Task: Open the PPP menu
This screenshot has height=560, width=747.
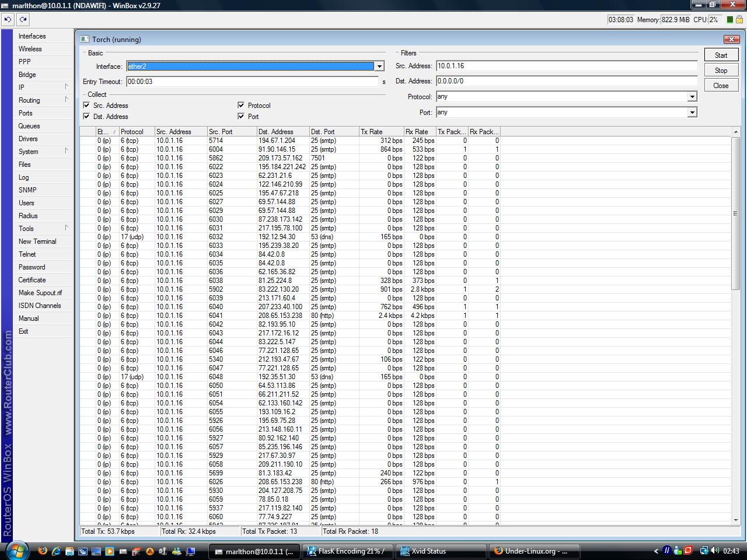Action: pos(43,62)
